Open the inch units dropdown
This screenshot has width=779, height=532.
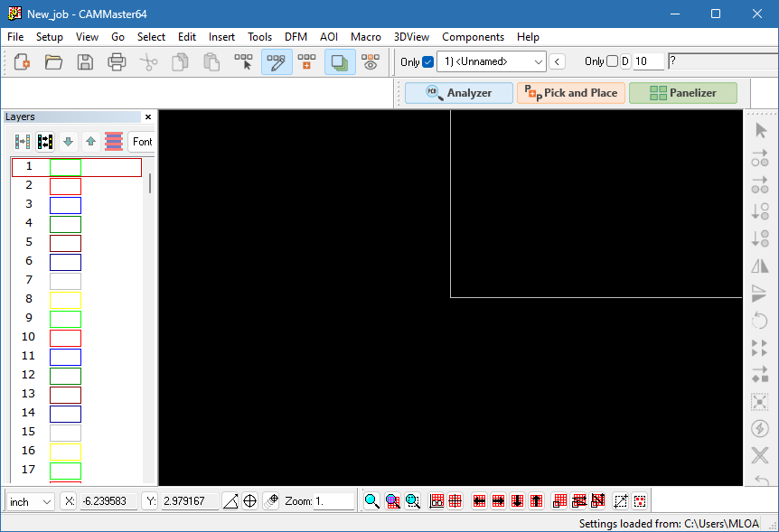click(x=31, y=501)
